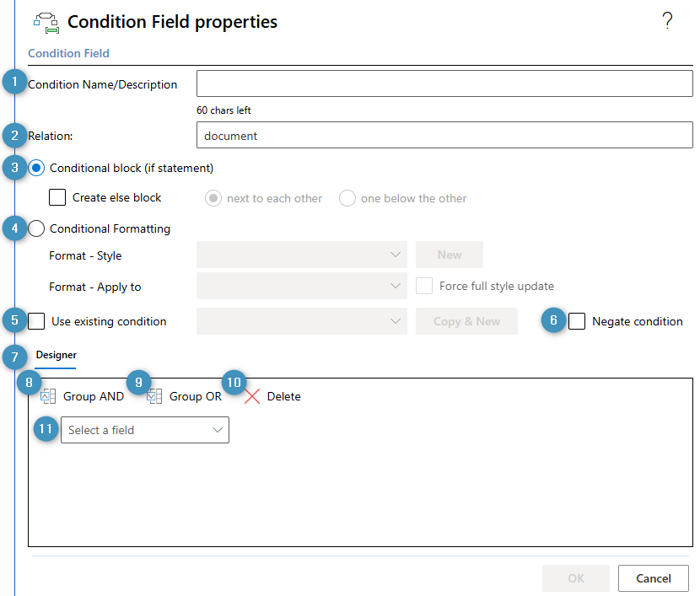Tick the Negate condition checkbox
The width and height of the screenshot is (700, 596).
(577, 321)
